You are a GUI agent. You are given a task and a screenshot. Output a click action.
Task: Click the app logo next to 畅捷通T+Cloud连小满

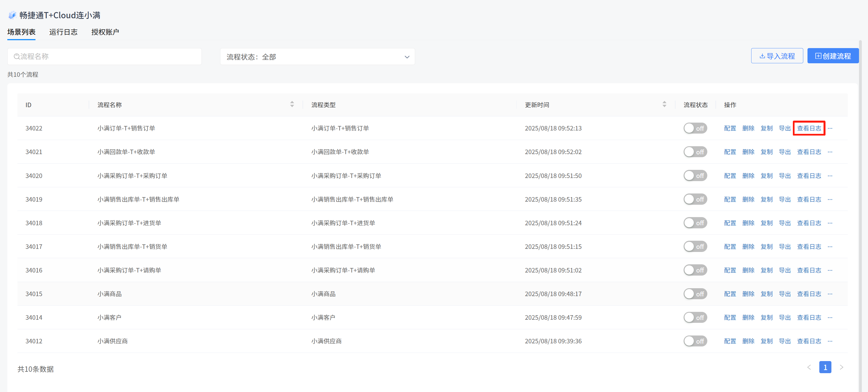tap(12, 15)
